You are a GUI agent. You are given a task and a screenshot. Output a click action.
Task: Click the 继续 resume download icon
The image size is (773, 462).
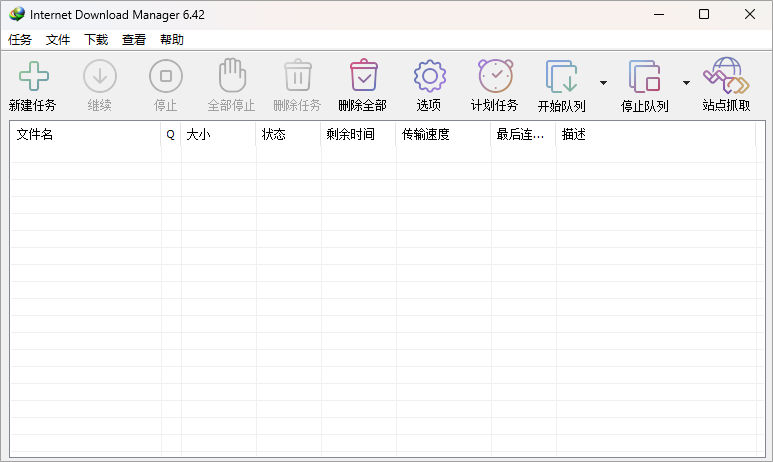click(100, 76)
